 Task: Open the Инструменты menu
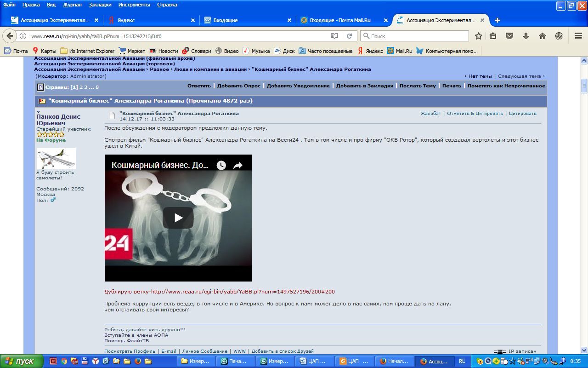[x=134, y=5]
